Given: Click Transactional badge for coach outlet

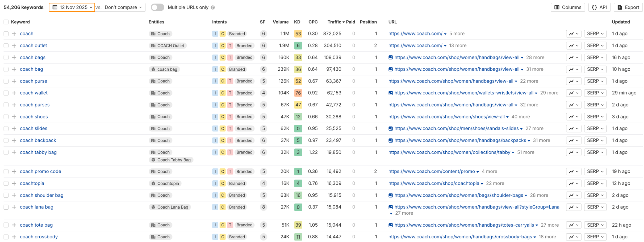Looking at the screenshot, I should point(230,46).
